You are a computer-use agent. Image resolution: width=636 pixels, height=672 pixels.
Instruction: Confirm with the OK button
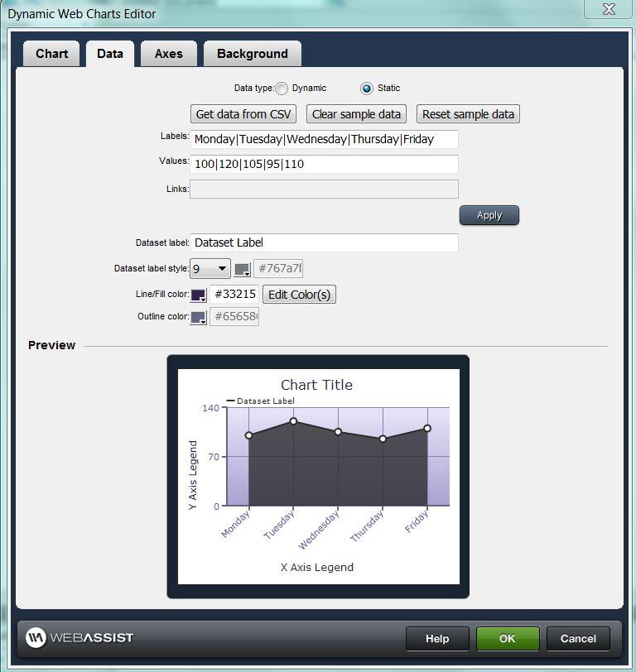click(508, 639)
